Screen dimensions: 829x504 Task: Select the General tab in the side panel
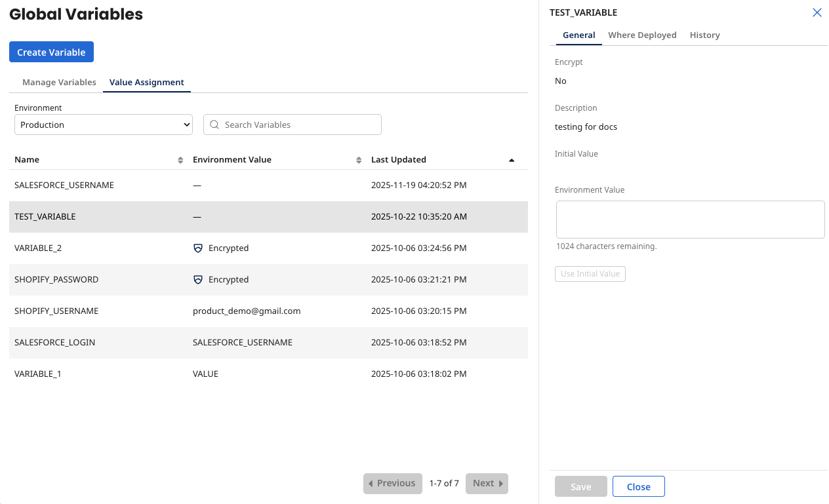point(578,35)
